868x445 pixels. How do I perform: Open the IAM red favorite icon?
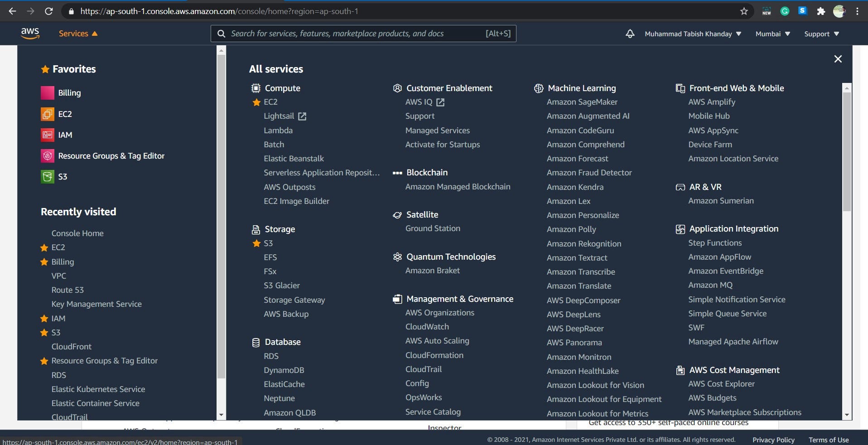pyautogui.click(x=48, y=135)
